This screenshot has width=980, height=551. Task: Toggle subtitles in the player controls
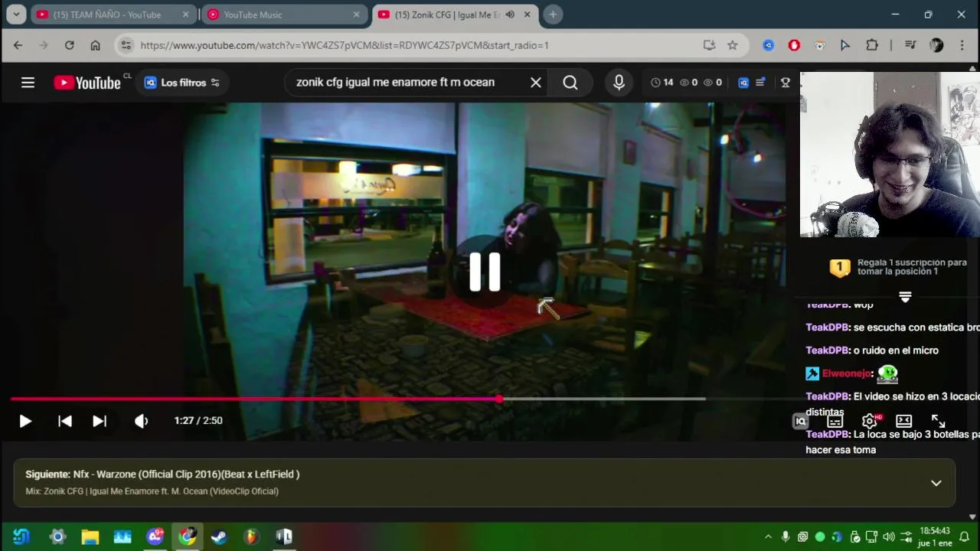pos(835,421)
